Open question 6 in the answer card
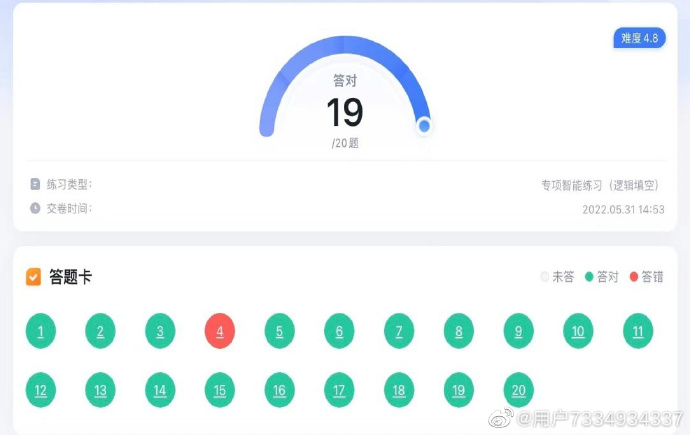This screenshot has width=690, height=435. (x=339, y=331)
